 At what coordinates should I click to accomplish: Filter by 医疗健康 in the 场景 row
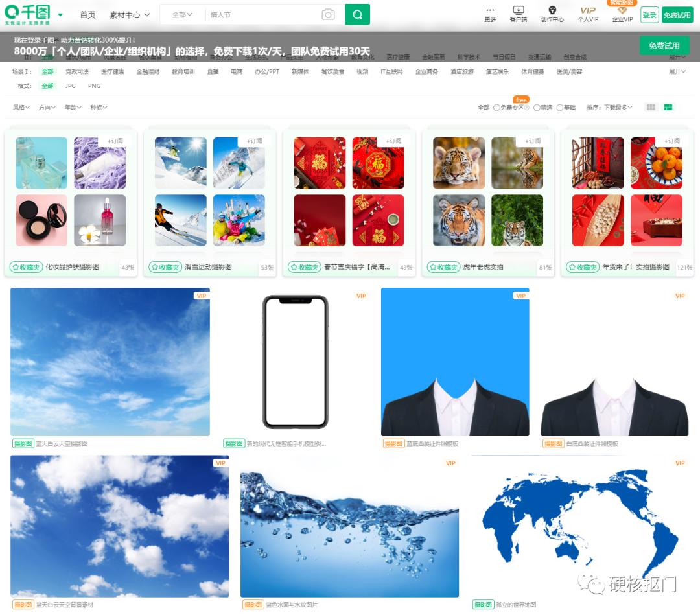[113, 71]
